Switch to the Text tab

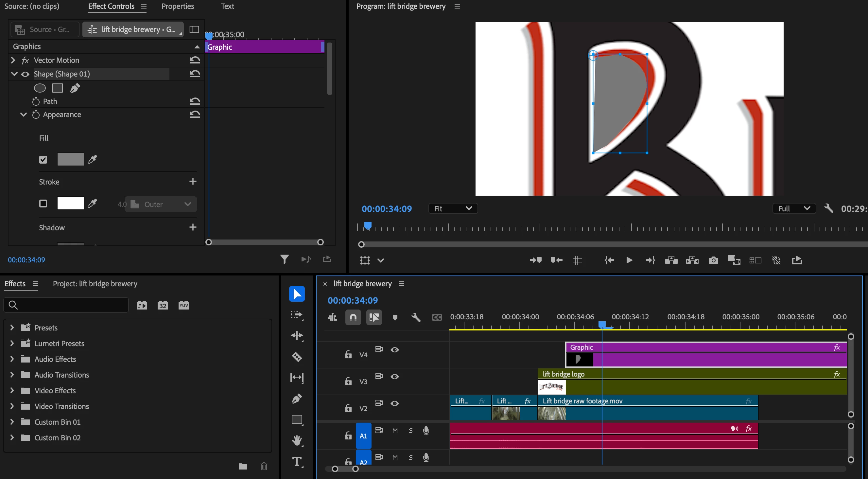click(x=227, y=6)
